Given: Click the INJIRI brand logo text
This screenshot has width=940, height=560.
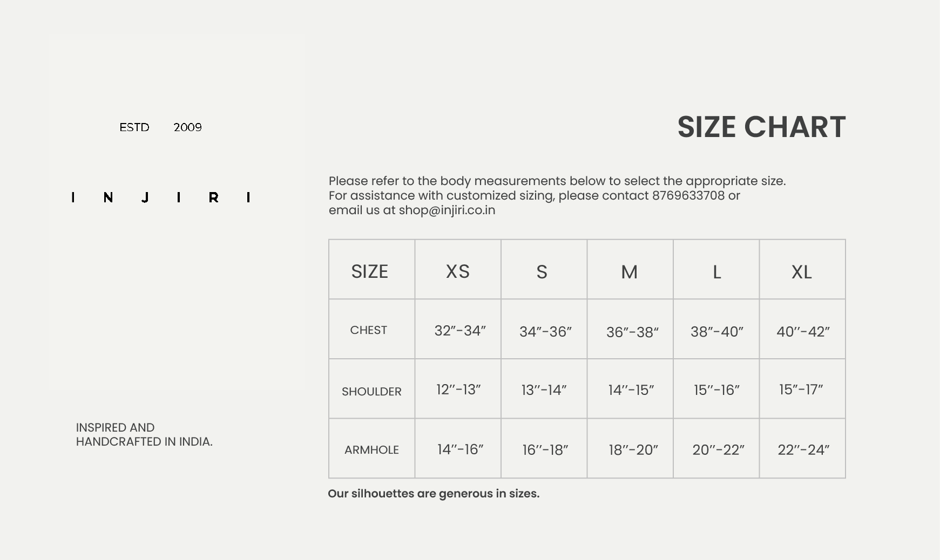Looking at the screenshot, I should (161, 197).
